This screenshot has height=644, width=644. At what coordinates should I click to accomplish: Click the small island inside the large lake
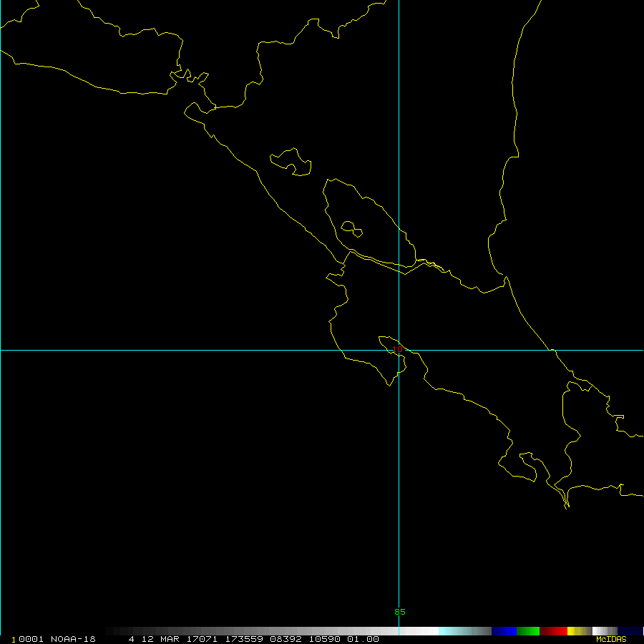coord(351,229)
